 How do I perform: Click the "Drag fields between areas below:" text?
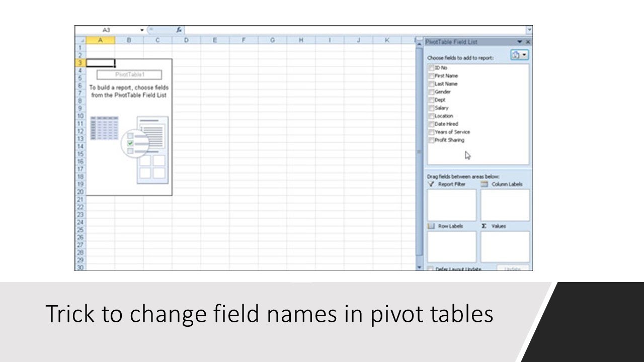pos(463,177)
